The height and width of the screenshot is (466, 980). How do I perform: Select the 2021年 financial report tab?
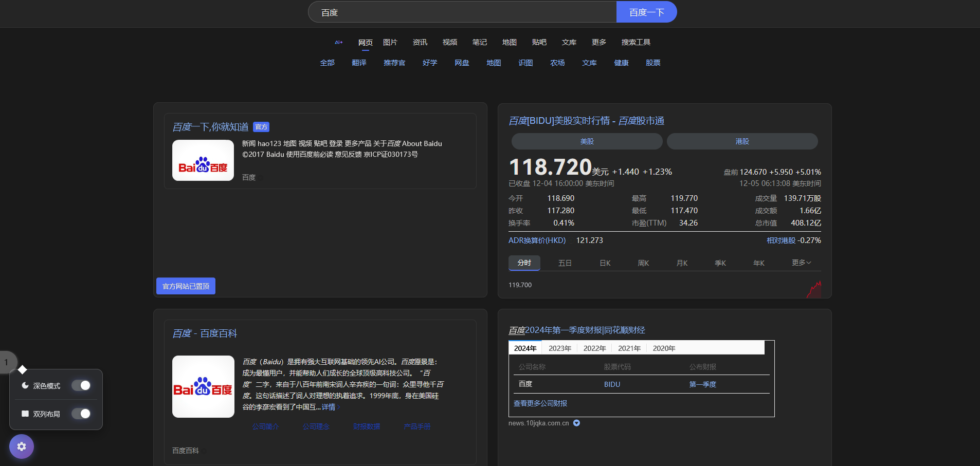(x=629, y=348)
